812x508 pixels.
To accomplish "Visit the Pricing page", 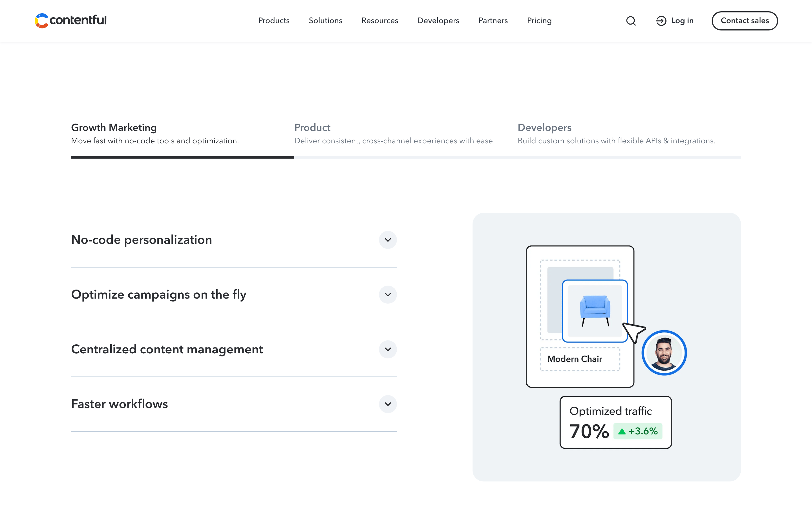I will click(x=539, y=21).
